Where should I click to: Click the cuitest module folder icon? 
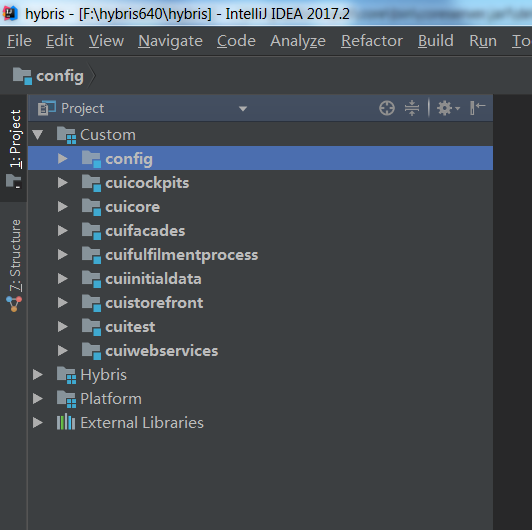click(x=91, y=327)
